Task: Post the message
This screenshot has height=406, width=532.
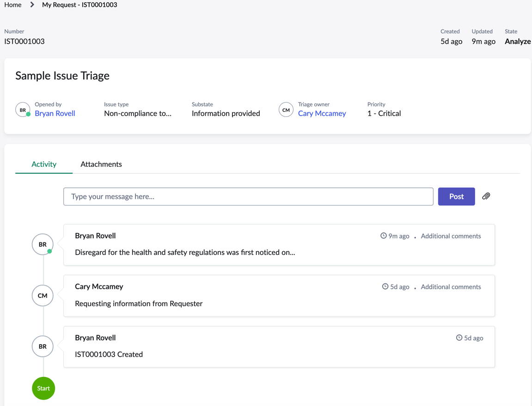Action: (x=456, y=196)
